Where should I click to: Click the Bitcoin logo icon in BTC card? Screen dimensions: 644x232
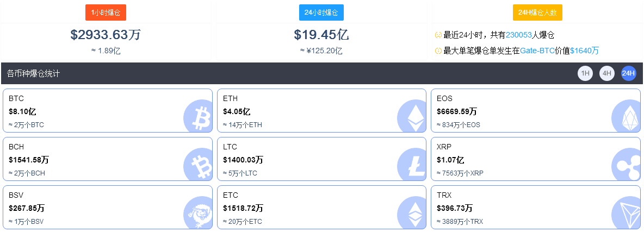[x=197, y=116]
